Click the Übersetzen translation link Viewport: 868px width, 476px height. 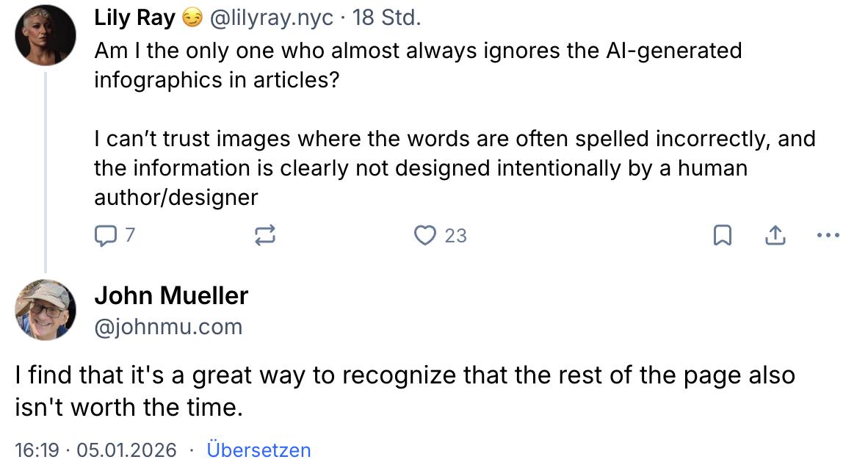coord(258,450)
